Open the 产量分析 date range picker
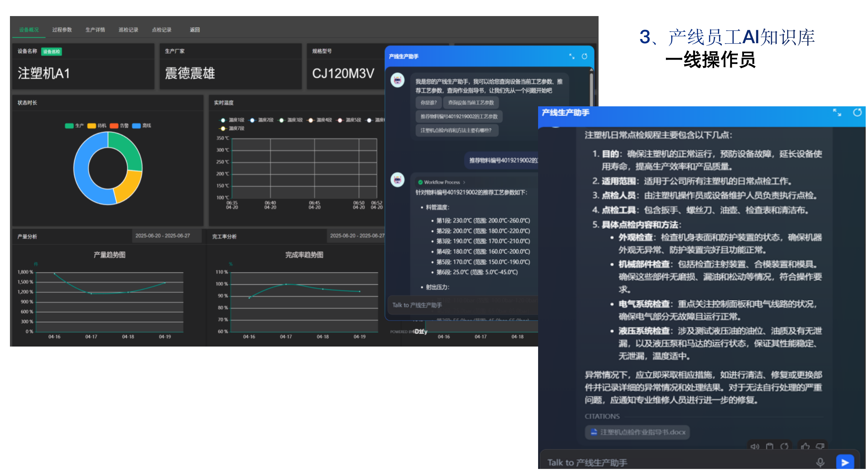The width and height of the screenshot is (868, 472). click(163, 236)
